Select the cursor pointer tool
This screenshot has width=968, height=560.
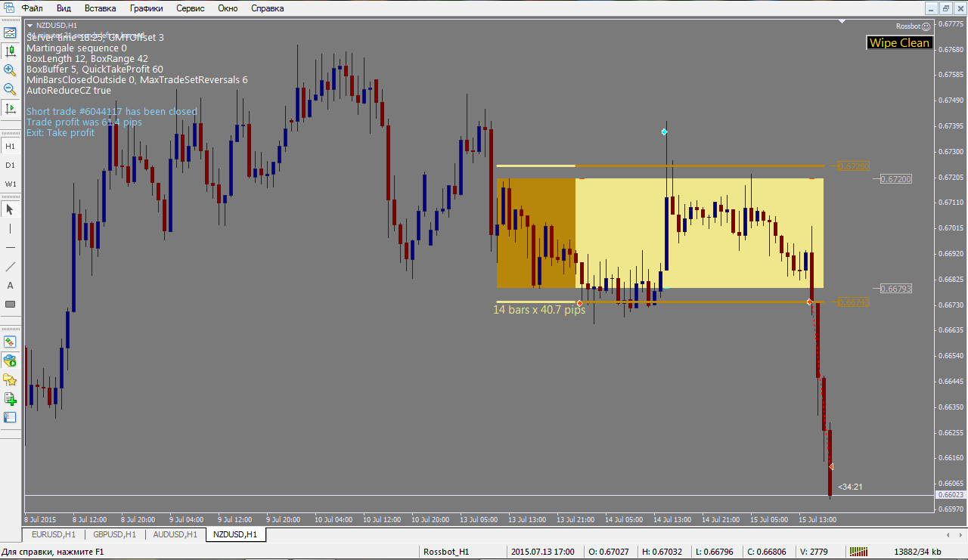(x=10, y=209)
